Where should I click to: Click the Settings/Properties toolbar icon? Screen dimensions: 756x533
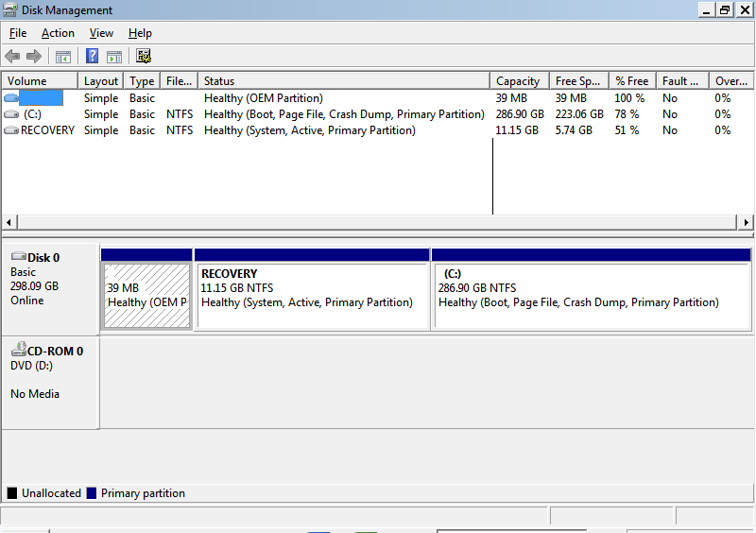click(144, 57)
